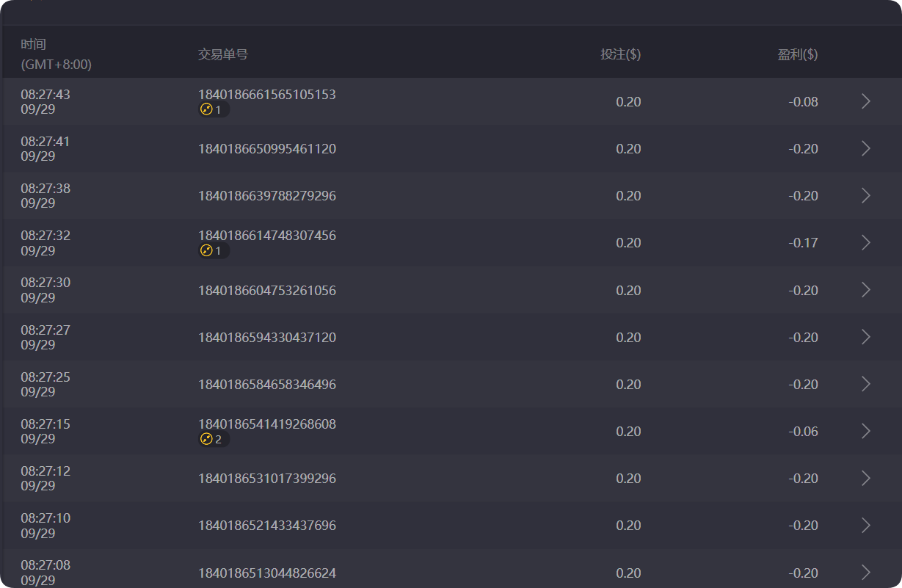Click the 盈利($) column header
902x588 pixels.
[x=798, y=54]
